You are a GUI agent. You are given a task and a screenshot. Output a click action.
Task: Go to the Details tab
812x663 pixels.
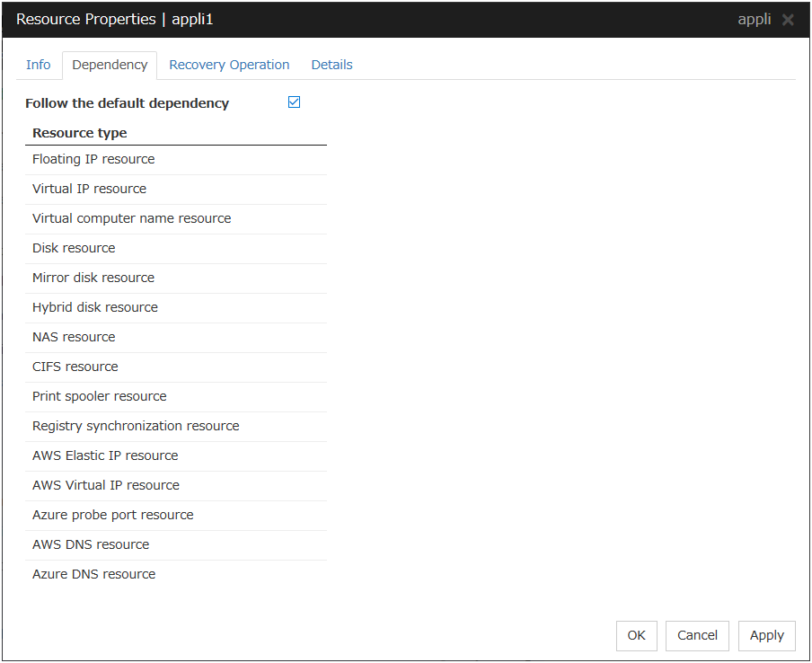(331, 65)
